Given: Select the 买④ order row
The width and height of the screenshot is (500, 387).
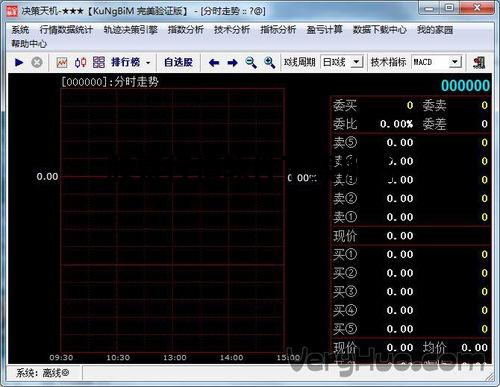Looking at the screenshot, I should 410,310.
